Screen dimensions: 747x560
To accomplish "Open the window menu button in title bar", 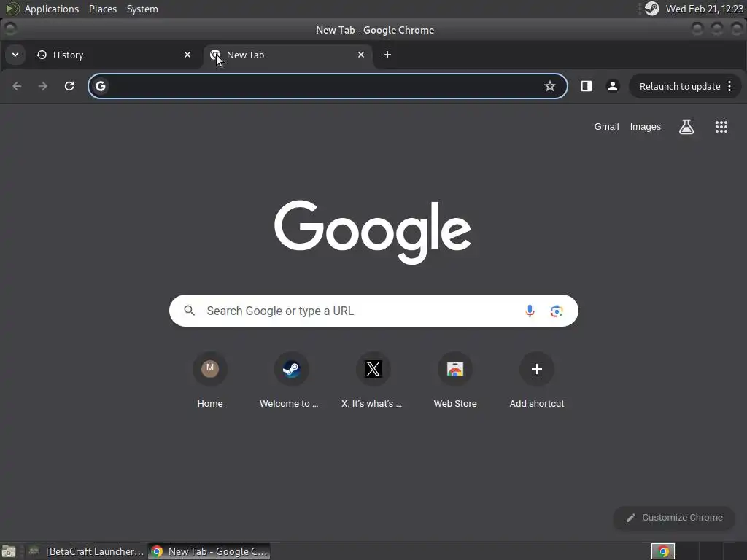I will point(10,29).
